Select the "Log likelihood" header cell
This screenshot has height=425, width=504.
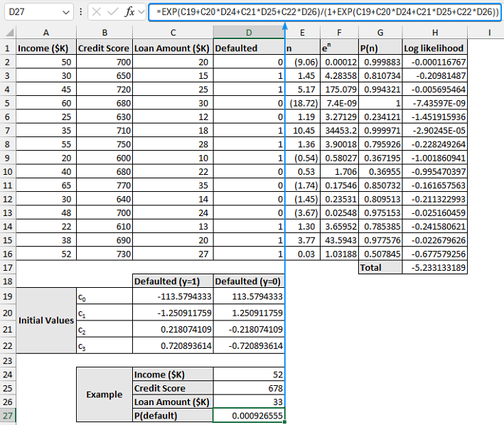(434, 48)
